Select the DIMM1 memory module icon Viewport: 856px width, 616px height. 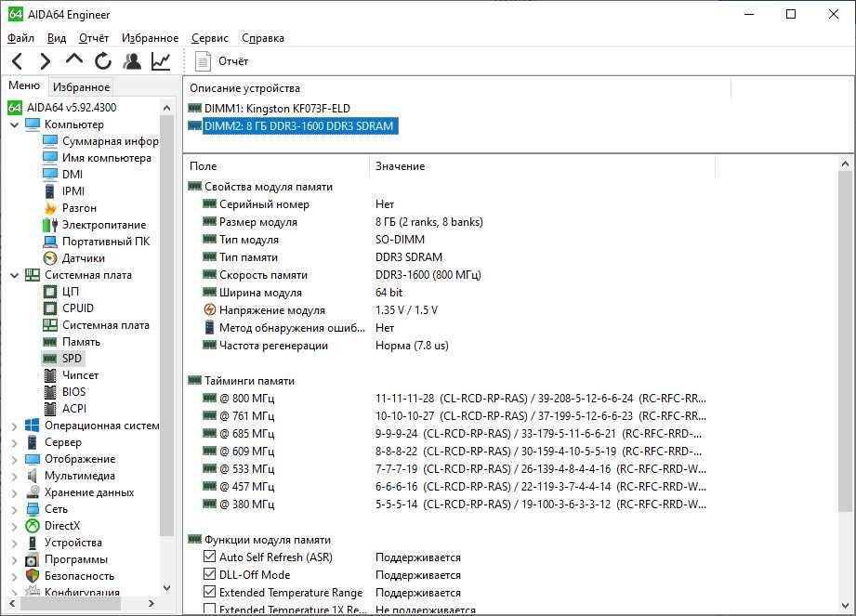click(194, 108)
